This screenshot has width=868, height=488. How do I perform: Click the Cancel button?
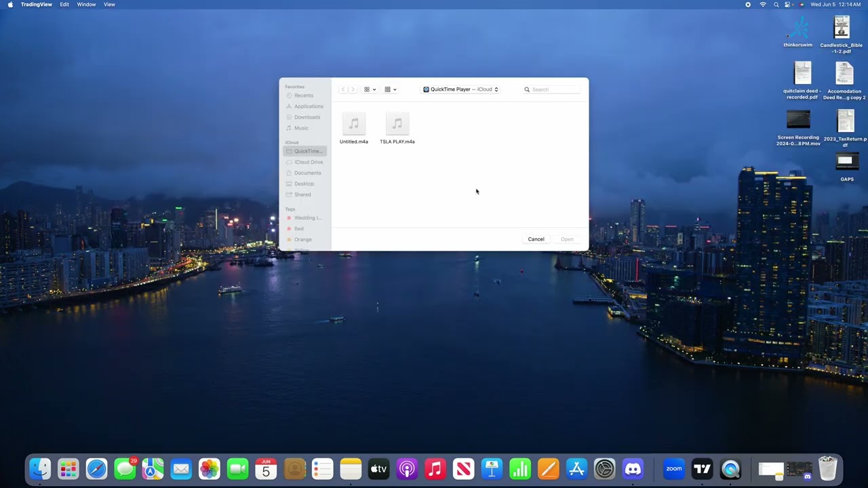pyautogui.click(x=536, y=239)
